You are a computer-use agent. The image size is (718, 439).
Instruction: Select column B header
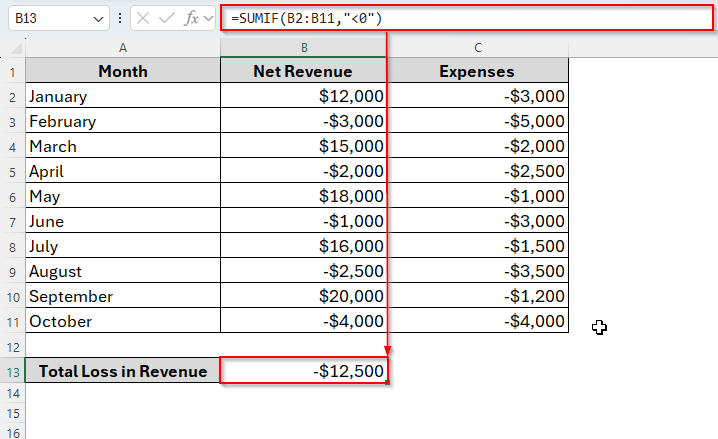pyautogui.click(x=304, y=47)
